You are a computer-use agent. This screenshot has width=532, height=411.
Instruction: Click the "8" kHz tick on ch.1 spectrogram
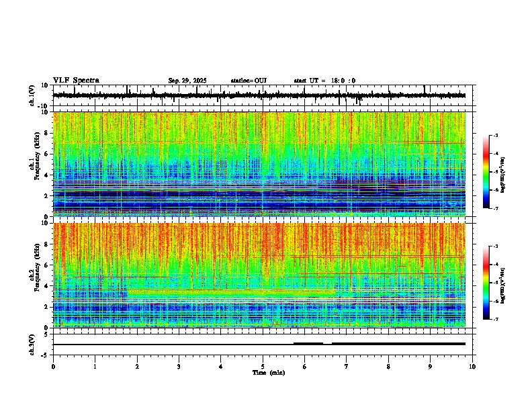coord(47,133)
